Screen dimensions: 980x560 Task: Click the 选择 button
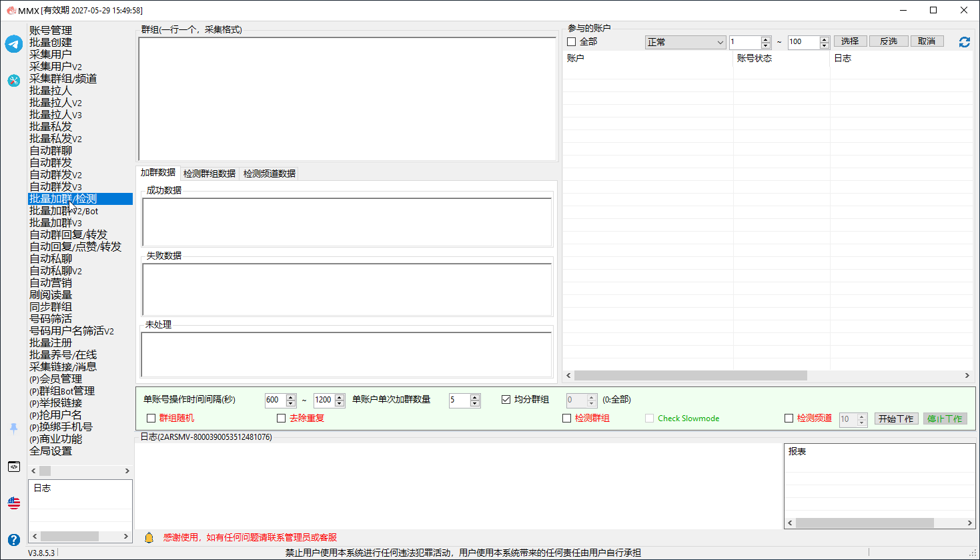pos(851,41)
